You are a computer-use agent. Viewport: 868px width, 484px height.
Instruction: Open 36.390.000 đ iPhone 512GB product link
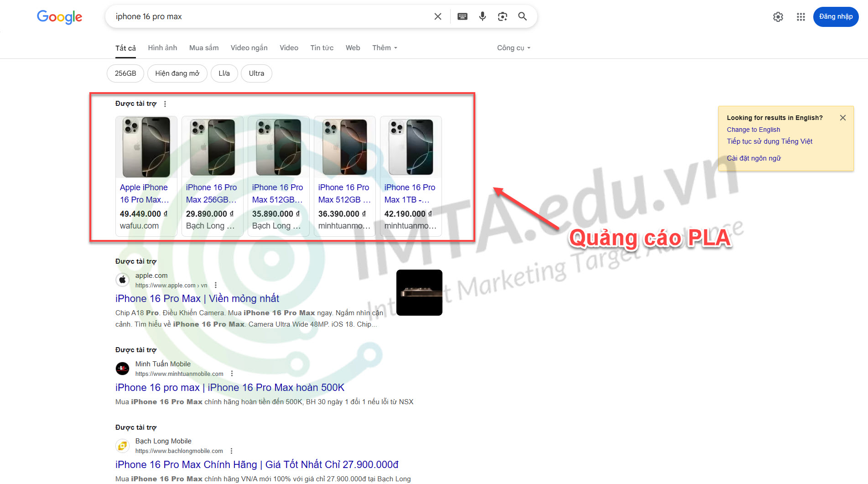[344, 193]
